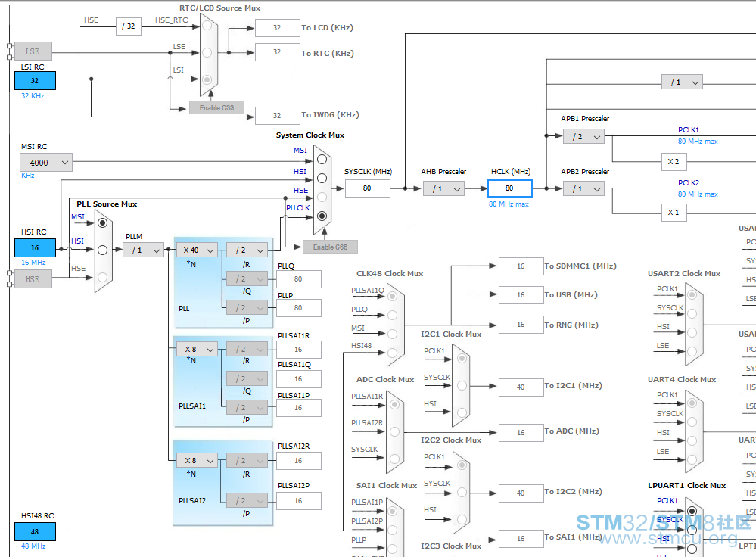The width and height of the screenshot is (756, 557).
Task: Click the APB2 X 1 timer multiplier box
Action: [674, 212]
